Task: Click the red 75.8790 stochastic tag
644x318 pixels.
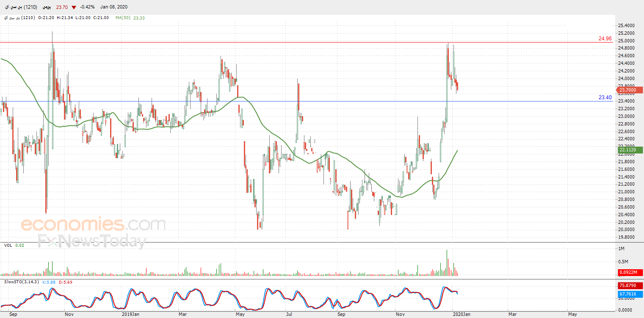Action: tap(630, 286)
